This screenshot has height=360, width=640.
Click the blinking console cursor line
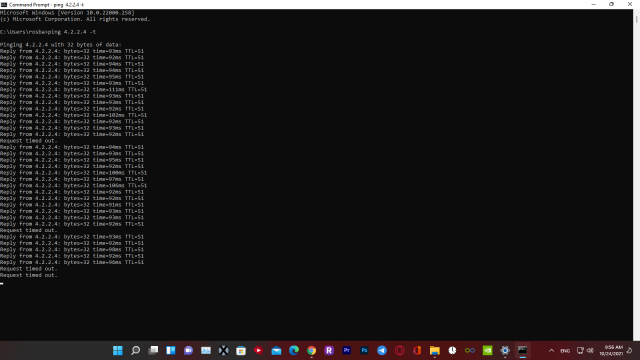pyautogui.click(x=2, y=283)
